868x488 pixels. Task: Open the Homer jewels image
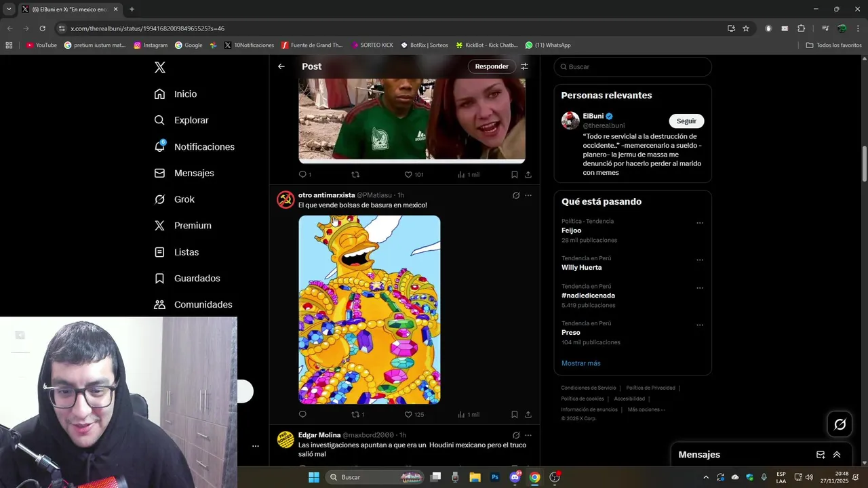[370, 310]
